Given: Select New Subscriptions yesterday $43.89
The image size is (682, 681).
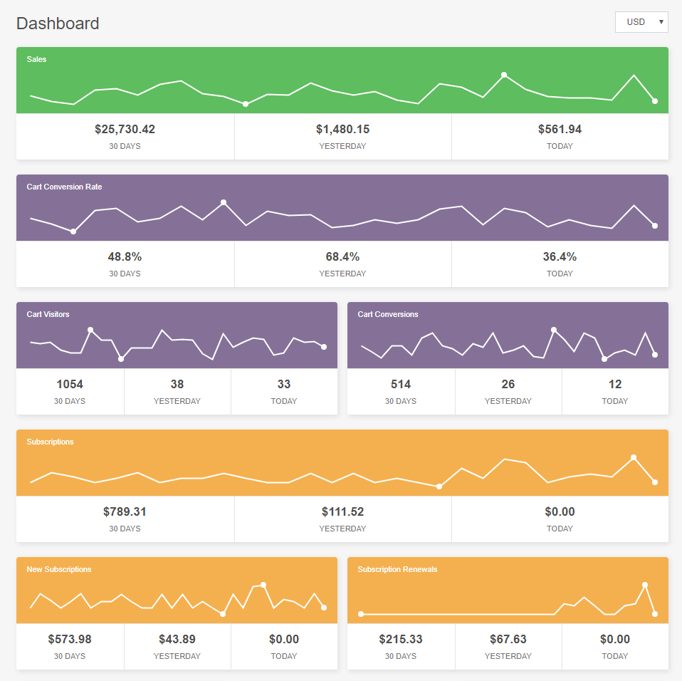Looking at the screenshot, I should [x=177, y=639].
